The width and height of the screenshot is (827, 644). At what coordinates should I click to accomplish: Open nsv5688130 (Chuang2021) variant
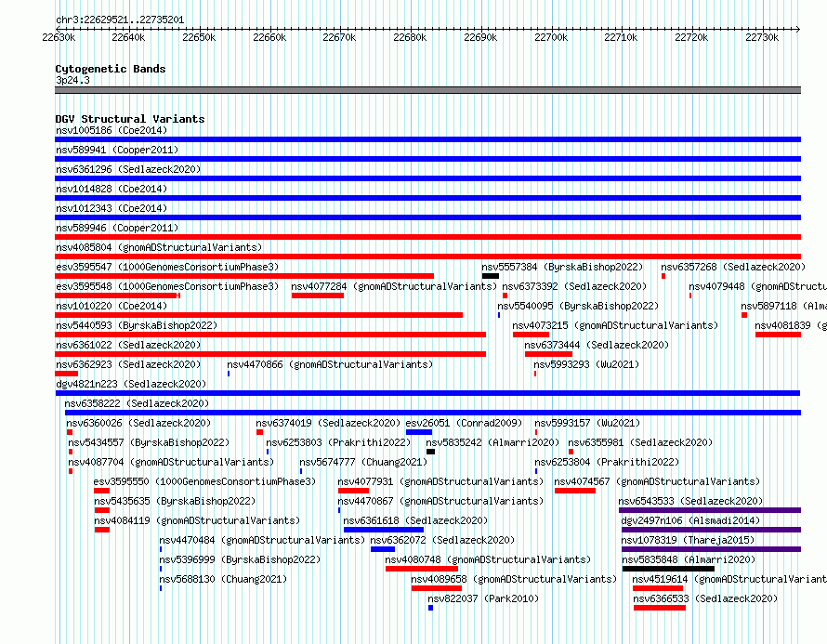click(223, 579)
